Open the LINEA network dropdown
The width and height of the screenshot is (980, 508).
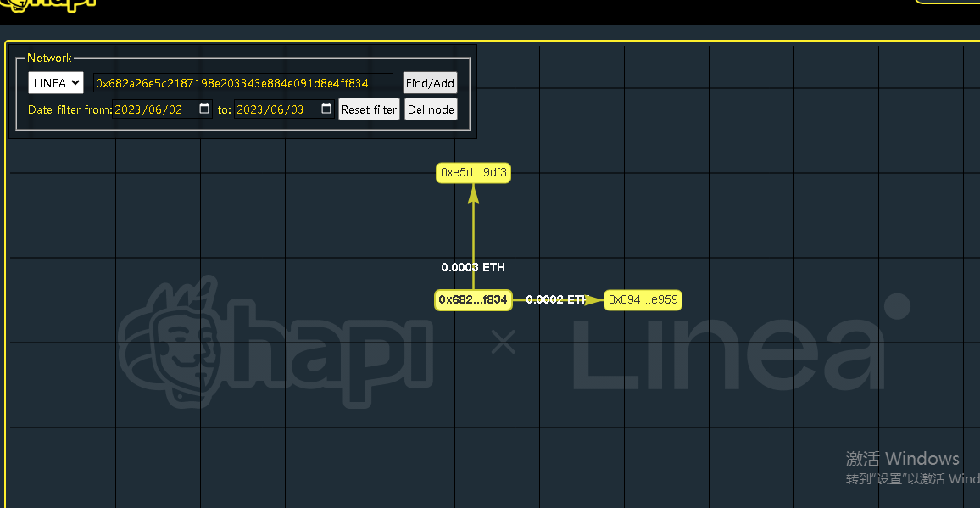[56, 82]
